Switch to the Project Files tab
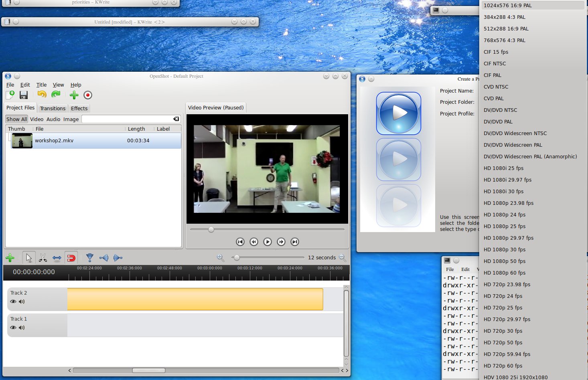Viewport: 588px width, 380px height. coord(20,107)
